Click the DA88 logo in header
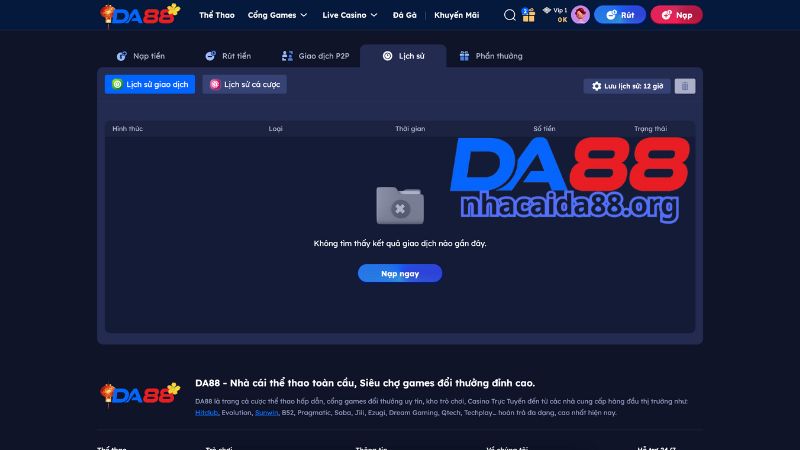The height and width of the screenshot is (450, 800). [140, 15]
